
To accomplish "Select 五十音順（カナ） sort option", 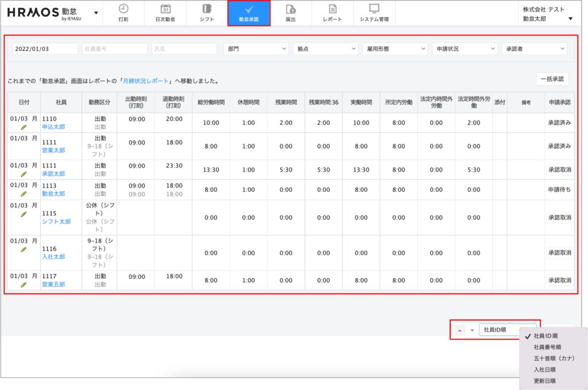I will click(554, 358).
